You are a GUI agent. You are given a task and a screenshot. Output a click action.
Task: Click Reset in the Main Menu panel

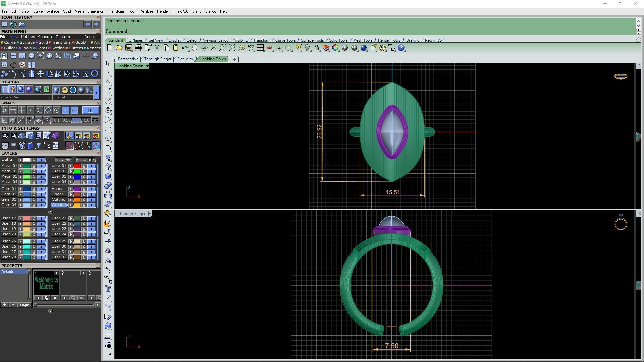pyautogui.click(x=89, y=37)
